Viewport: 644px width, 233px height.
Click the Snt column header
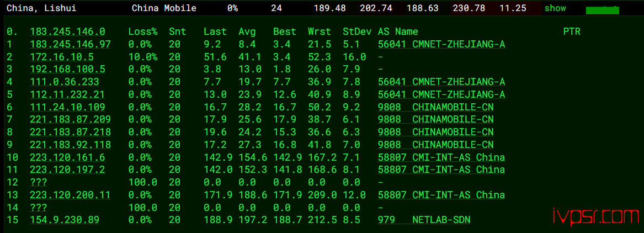[x=178, y=31]
